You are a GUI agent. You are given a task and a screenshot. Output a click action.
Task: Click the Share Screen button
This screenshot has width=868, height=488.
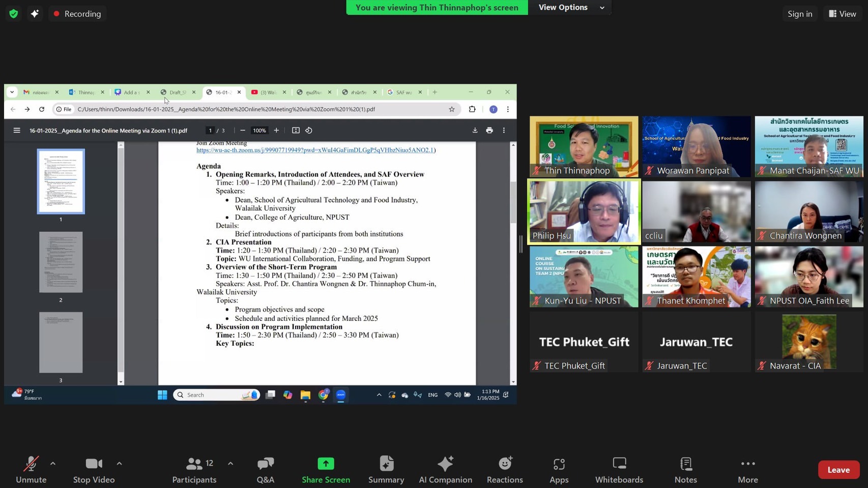click(x=326, y=470)
